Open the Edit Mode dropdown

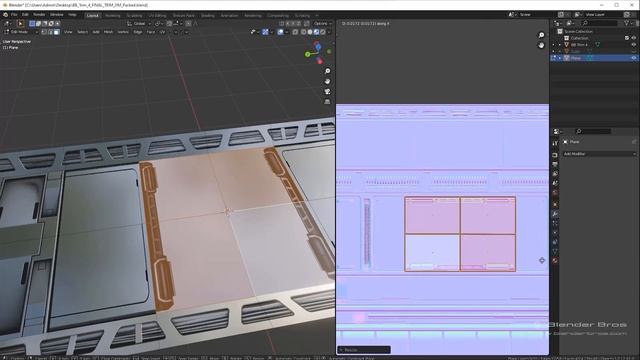[20, 32]
